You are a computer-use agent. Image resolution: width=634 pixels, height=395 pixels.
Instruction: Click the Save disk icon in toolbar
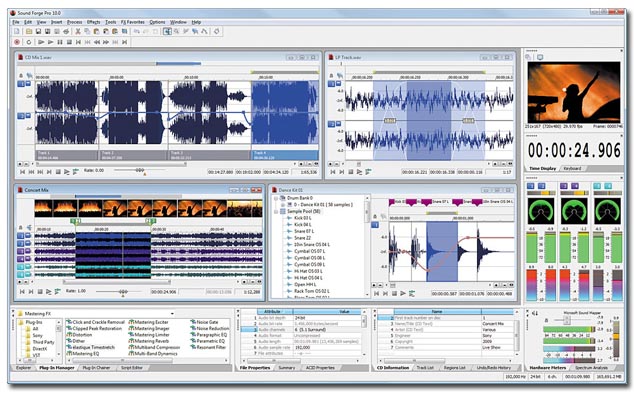coord(38,31)
